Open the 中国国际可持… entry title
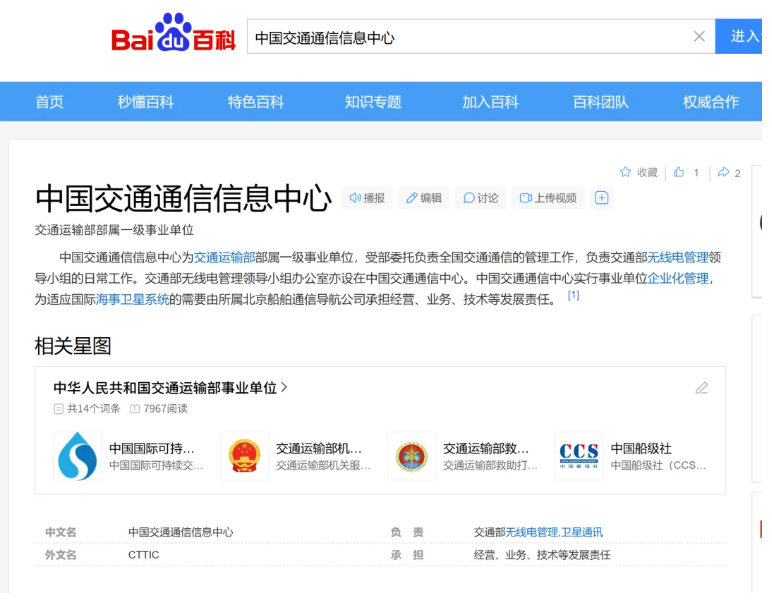This screenshot has width=772, height=609. point(152,449)
